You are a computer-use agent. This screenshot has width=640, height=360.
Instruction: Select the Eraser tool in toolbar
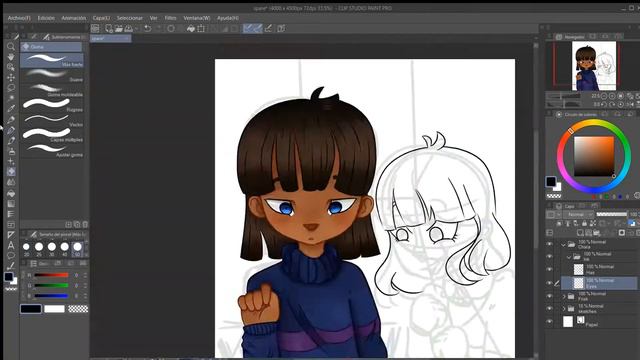(11, 172)
